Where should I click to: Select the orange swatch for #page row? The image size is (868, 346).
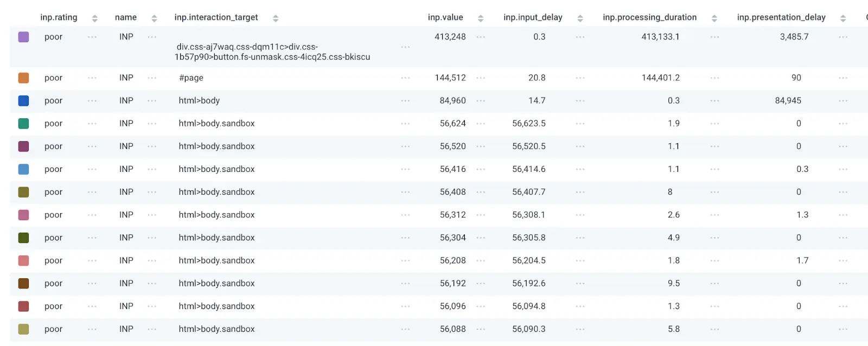tap(23, 78)
